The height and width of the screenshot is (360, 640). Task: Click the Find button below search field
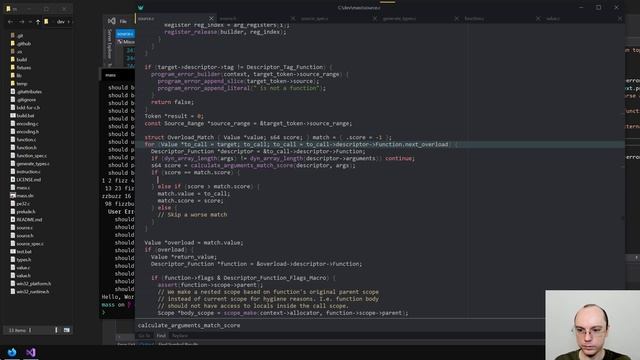161,336
